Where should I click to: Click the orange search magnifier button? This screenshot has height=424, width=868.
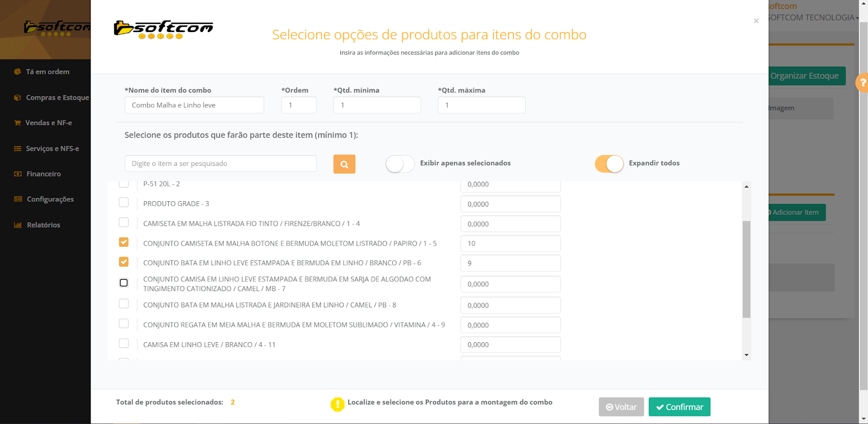click(x=344, y=164)
